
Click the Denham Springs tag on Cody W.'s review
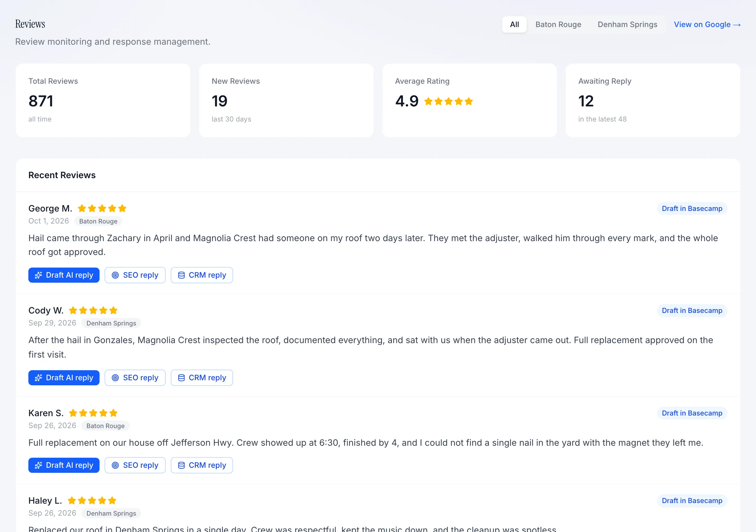point(111,323)
